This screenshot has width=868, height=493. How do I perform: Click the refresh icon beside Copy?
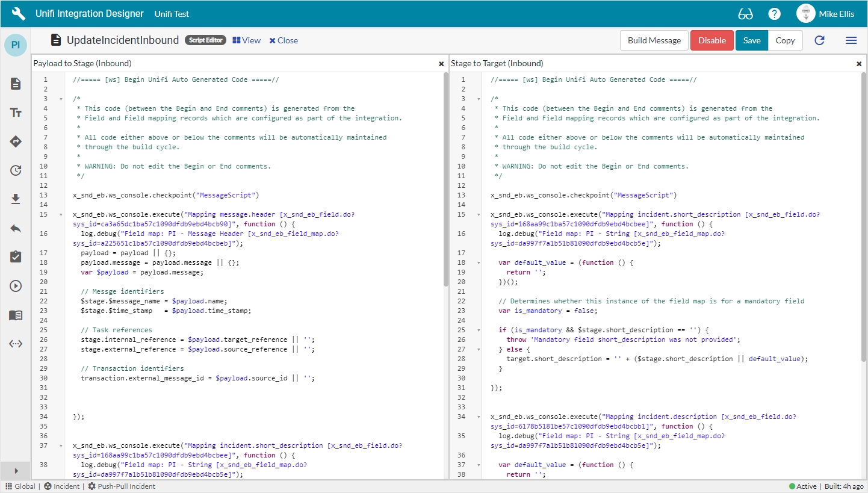(819, 40)
